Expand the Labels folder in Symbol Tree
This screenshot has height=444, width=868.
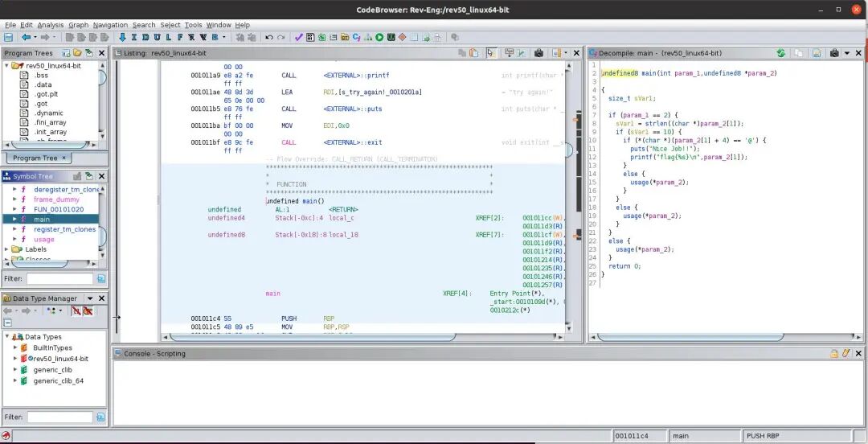[x=8, y=249]
